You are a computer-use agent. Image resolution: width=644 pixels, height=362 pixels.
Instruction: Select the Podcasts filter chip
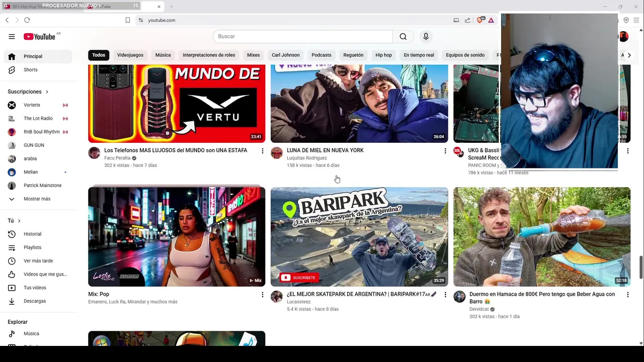click(321, 55)
